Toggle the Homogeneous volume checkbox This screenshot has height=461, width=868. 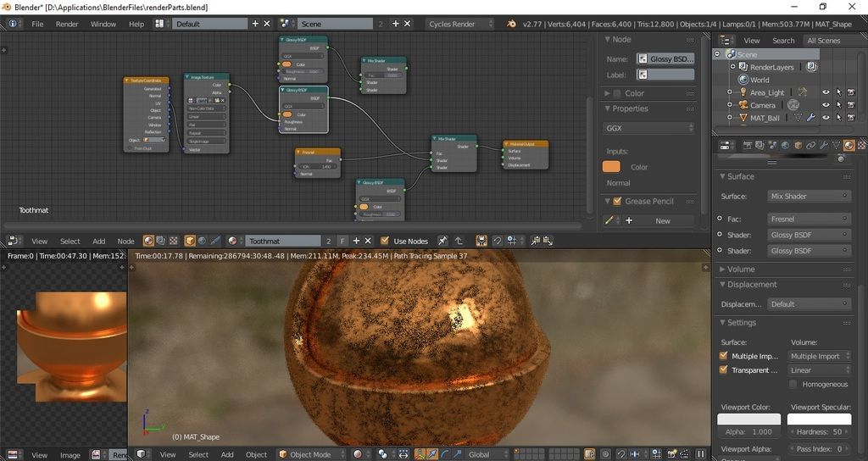pyautogui.click(x=793, y=384)
